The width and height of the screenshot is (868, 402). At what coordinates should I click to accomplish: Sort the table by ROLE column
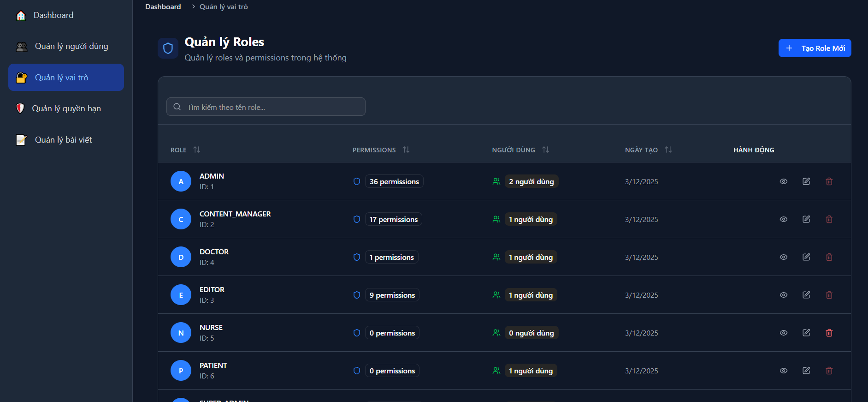[x=197, y=150]
